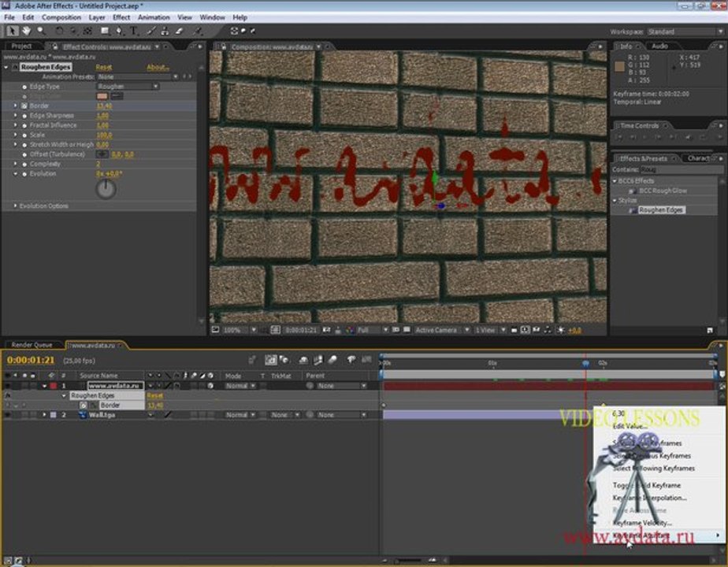Toggle the Border stopwatch in Effect Controls
This screenshot has width=728, height=567.
[x=24, y=106]
